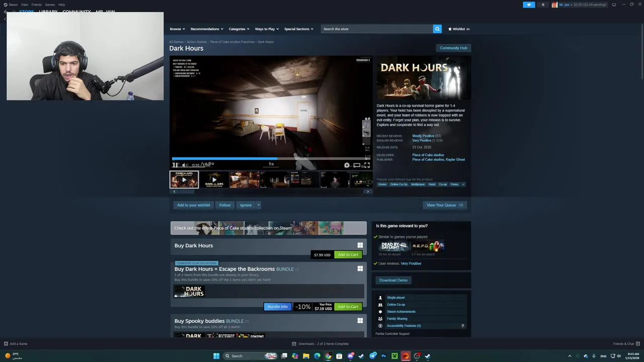The image size is (644, 362).
Task: Expand the Ways to Play menu
Action: click(267, 29)
